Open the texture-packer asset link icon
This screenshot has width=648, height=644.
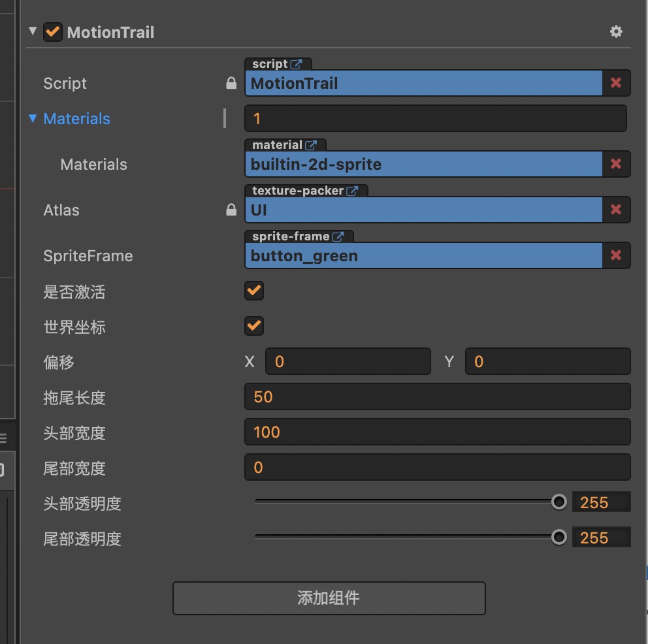point(352,191)
